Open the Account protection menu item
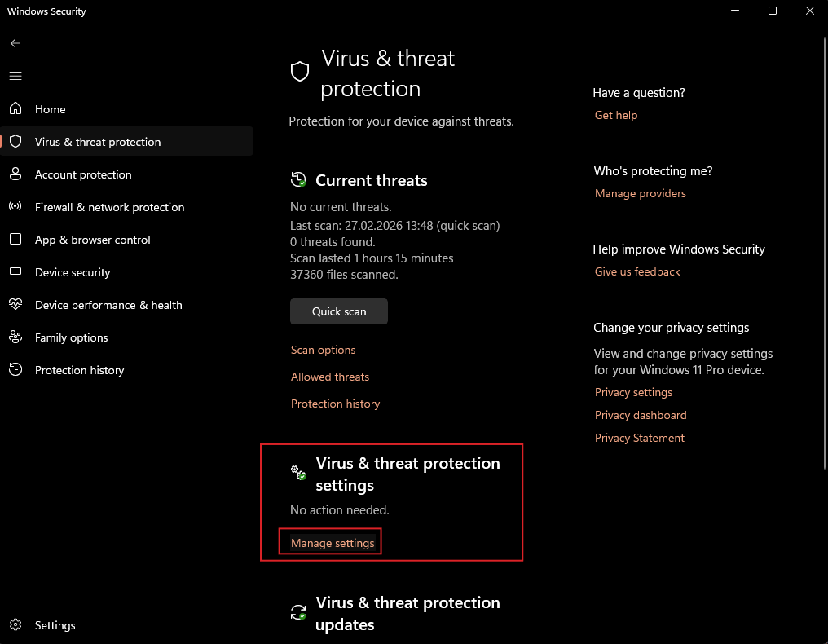Viewport: 828px width, 644px height. coord(83,174)
